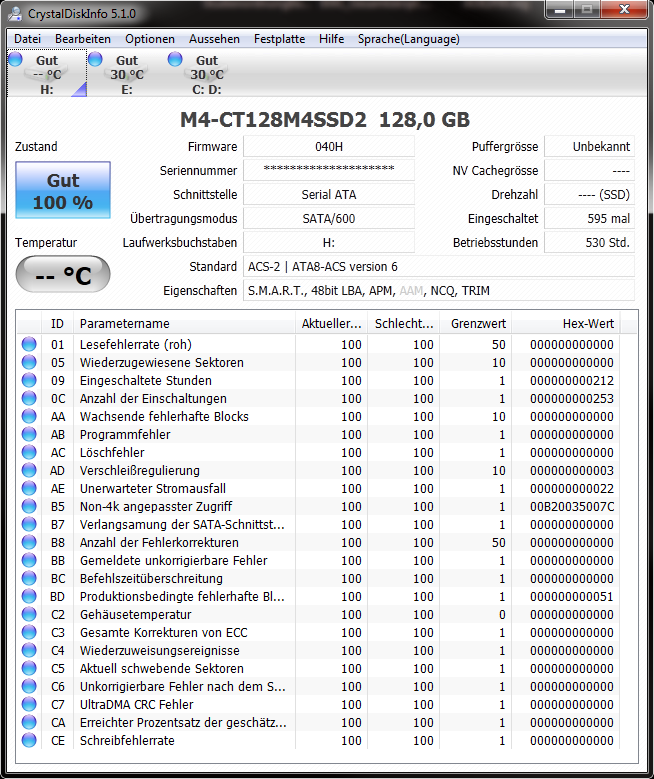
Task: Click status orb of Gemeldete unkorrigierbare Fehler
Action: click(29, 560)
